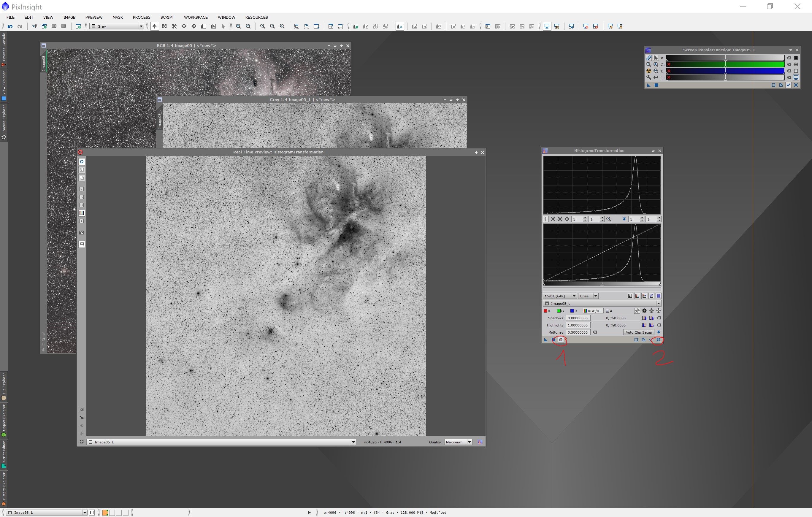Open the SCRIPT menu
The height and width of the screenshot is (517, 812).
tap(167, 17)
